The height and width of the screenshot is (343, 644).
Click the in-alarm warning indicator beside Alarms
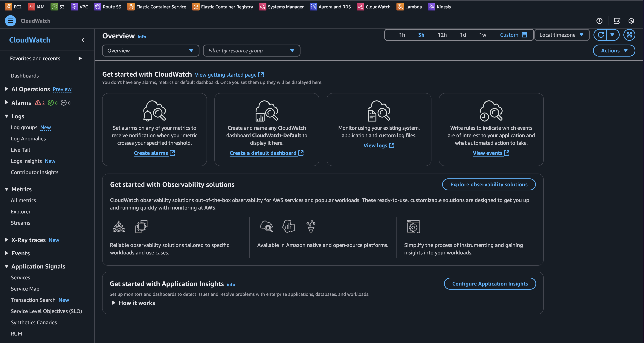click(x=39, y=103)
